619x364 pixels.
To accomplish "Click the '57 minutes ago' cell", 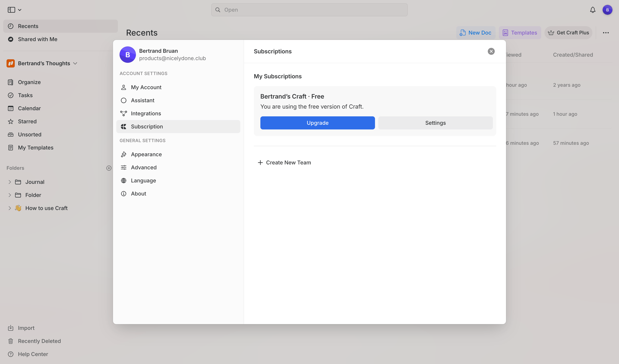I will (x=571, y=143).
